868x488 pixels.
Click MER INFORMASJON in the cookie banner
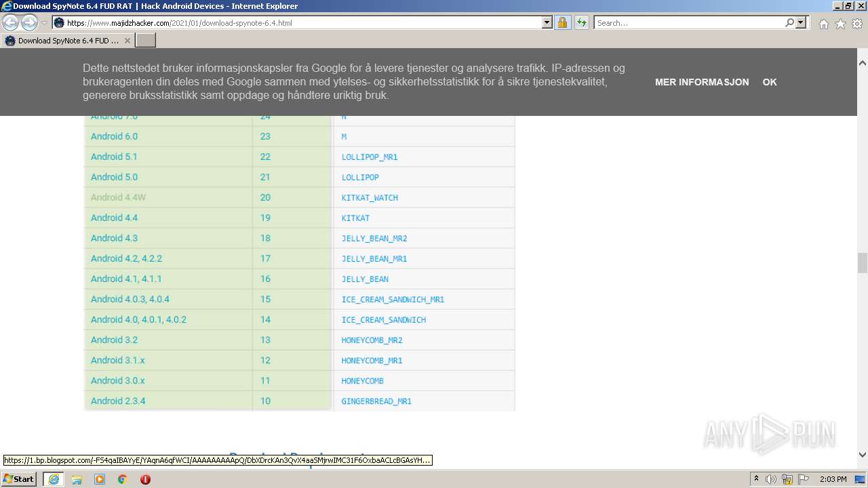702,82
